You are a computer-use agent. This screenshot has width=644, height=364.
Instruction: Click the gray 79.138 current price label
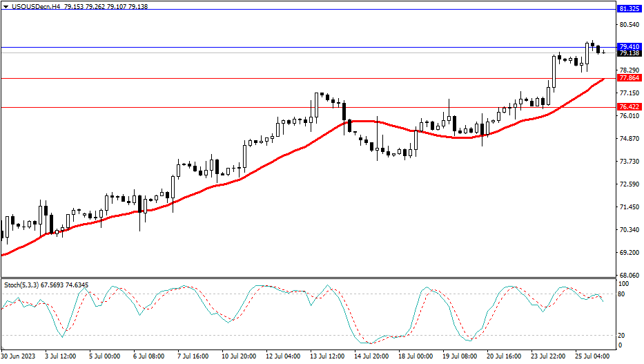pyautogui.click(x=629, y=53)
